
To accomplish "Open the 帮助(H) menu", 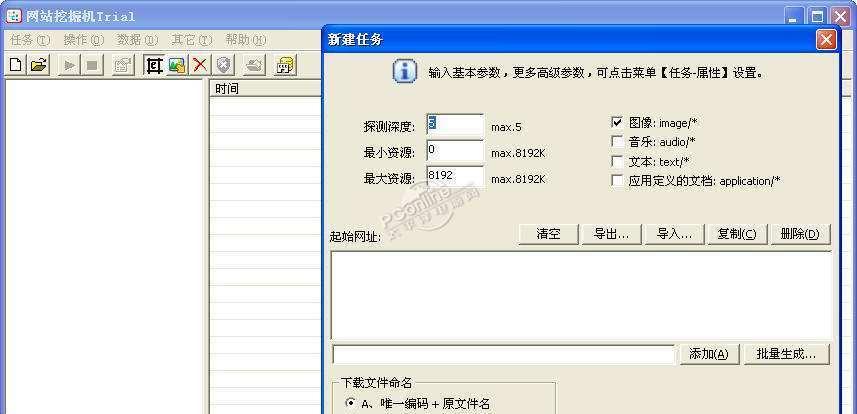I will pyautogui.click(x=245, y=40).
